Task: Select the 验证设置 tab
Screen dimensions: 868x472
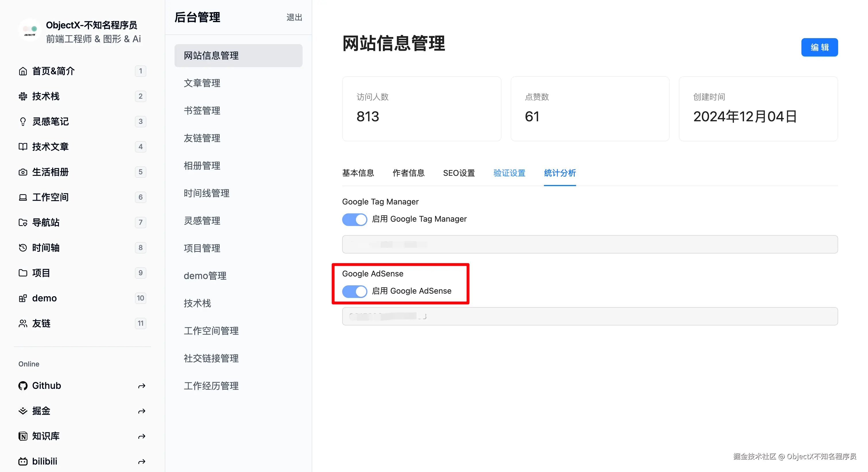Action: click(509, 173)
